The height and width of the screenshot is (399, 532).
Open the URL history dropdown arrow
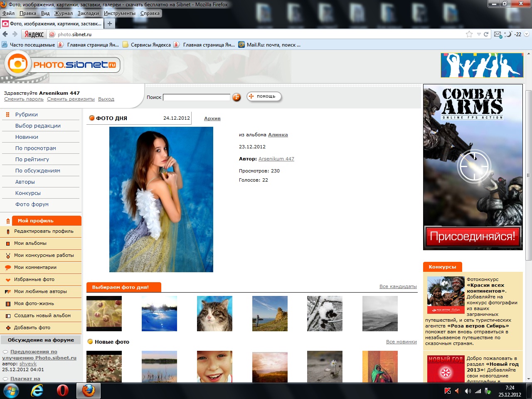(x=479, y=34)
